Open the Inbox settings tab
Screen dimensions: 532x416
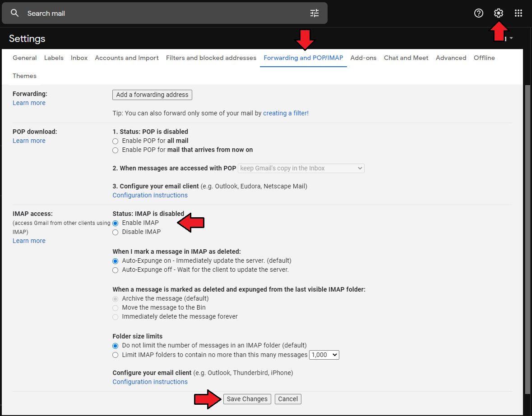(x=79, y=58)
